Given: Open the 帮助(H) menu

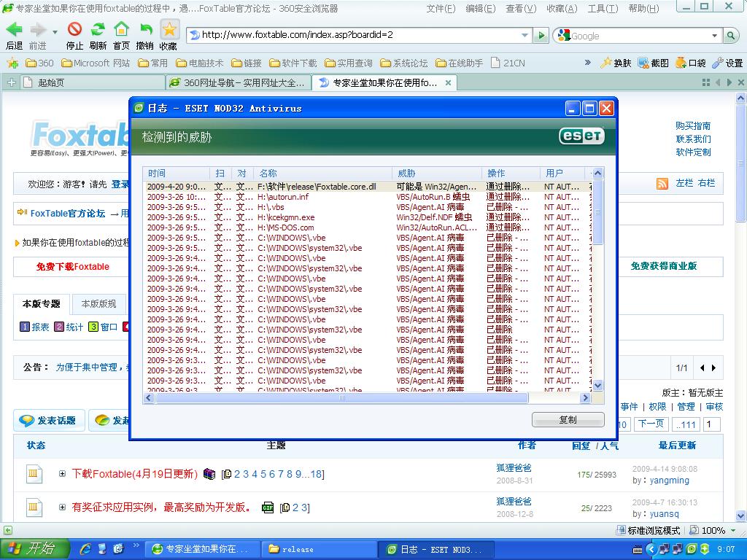Looking at the screenshot, I should click(643, 9).
